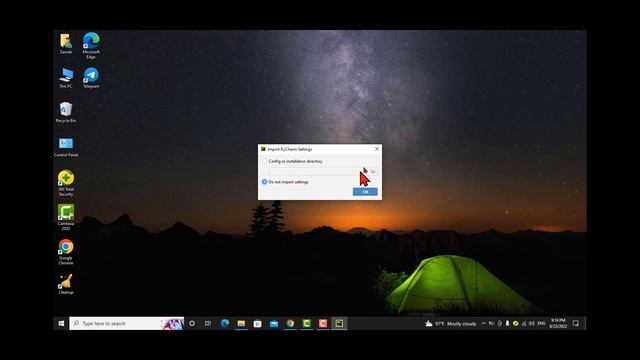Open Microsoft Store taskbar icon

258,323
